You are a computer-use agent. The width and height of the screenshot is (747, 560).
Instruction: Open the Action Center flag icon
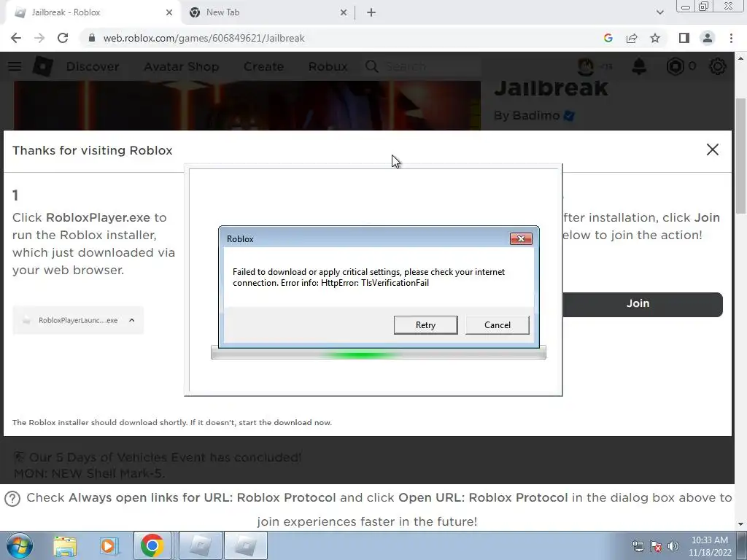656,546
